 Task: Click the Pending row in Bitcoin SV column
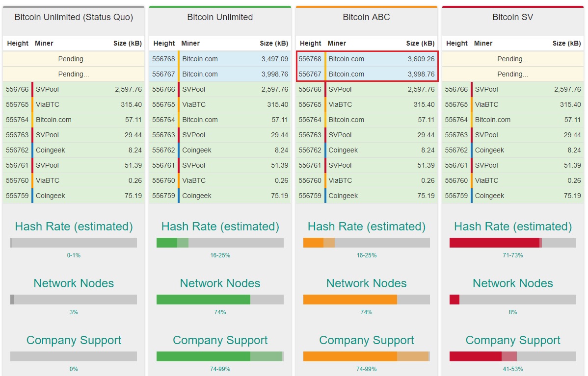512,59
